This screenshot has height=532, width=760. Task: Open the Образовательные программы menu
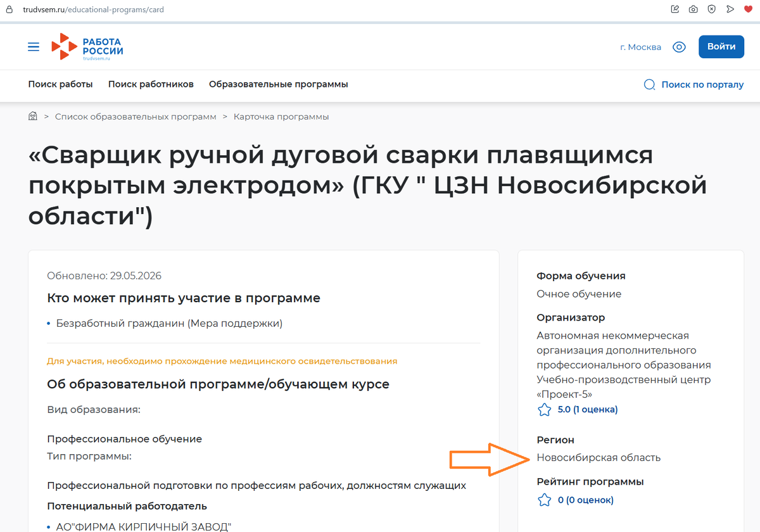[x=279, y=84]
